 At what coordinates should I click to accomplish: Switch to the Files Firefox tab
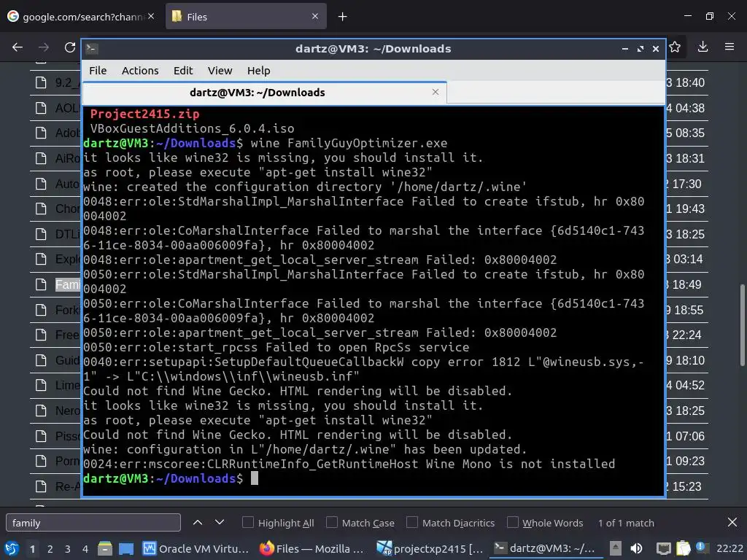[246, 17]
